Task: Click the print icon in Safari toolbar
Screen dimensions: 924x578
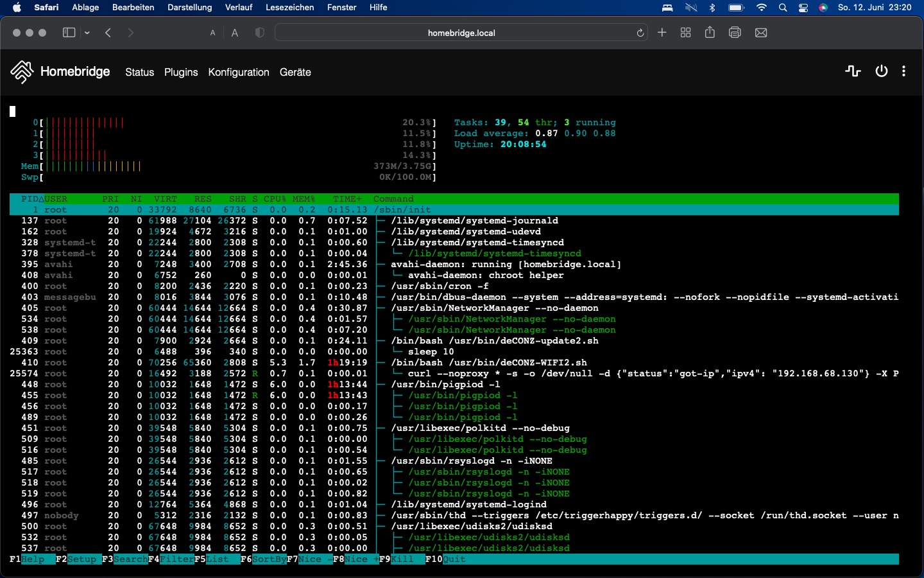Action: [x=735, y=33]
